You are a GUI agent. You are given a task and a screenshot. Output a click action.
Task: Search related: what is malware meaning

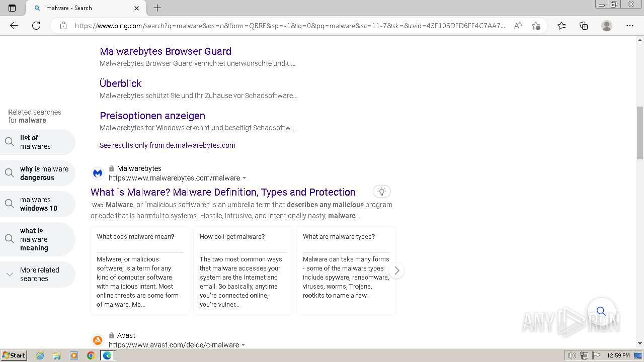(x=38, y=239)
